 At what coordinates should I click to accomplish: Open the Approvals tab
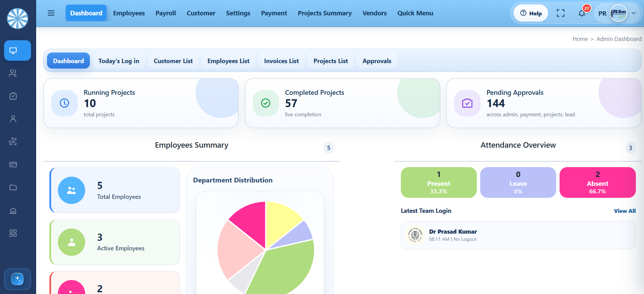(x=377, y=61)
